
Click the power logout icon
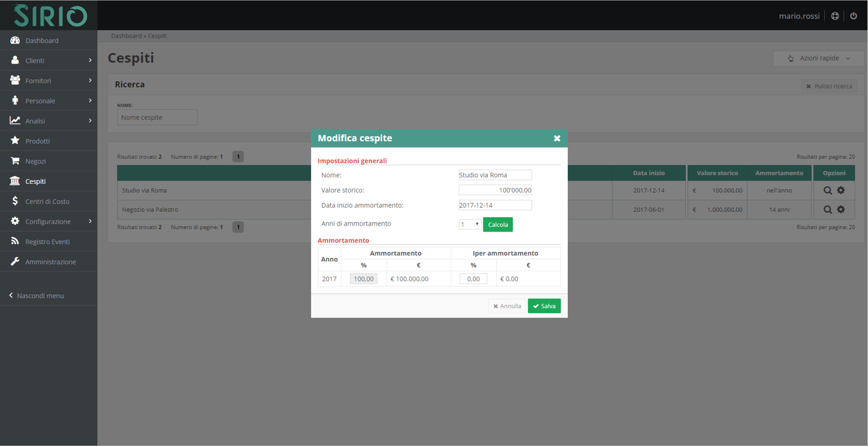pyautogui.click(x=853, y=16)
